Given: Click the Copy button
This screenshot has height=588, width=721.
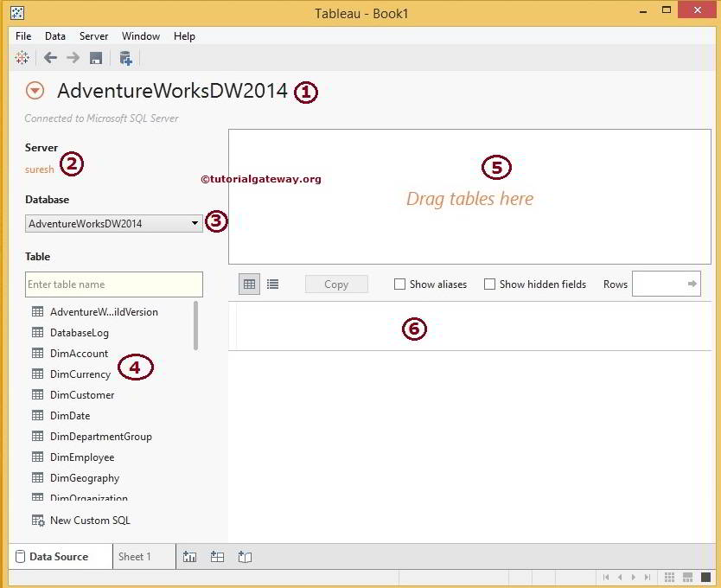Looking at the screenshot, I should pyautogui.click(x=336, y=284).
